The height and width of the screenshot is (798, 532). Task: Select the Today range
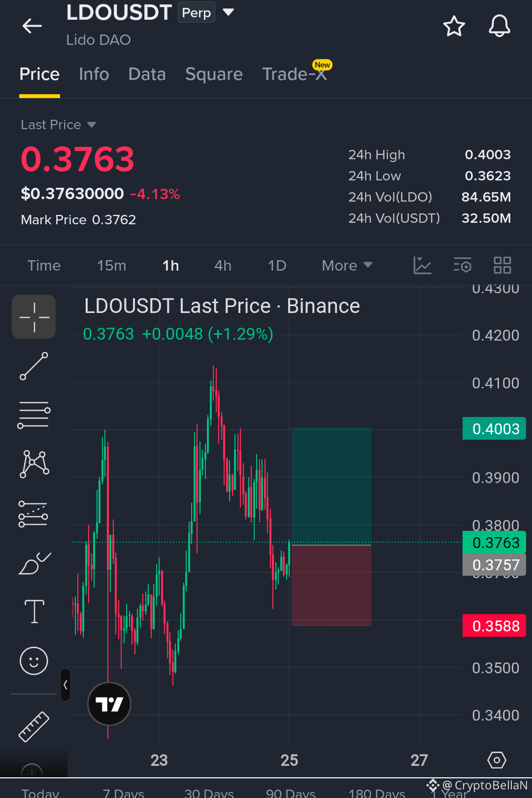pyautogui.click(x=40, y=793)
